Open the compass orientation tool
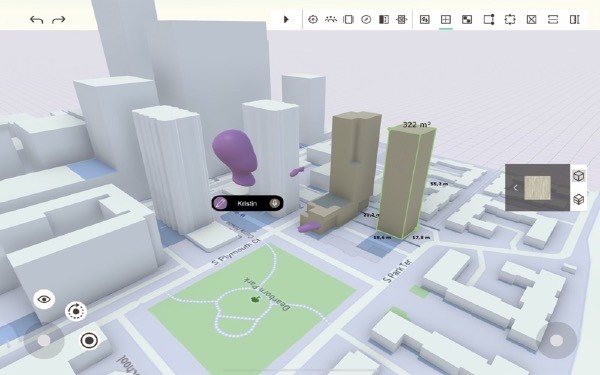The image size is (600, 375). click(x=366, y=19)
